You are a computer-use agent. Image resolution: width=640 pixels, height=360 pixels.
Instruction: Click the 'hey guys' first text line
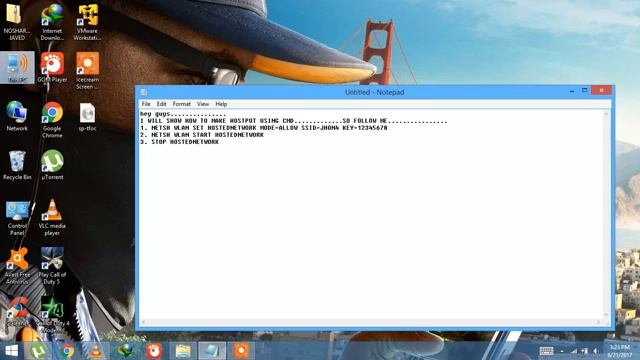coord(183,114)
